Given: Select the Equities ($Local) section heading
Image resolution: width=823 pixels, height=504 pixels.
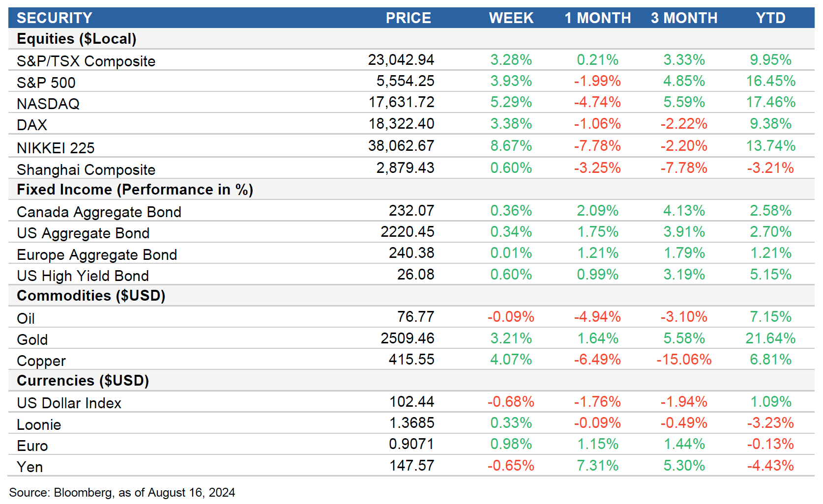Looking at the screenshot, I should tap(77, 39).
